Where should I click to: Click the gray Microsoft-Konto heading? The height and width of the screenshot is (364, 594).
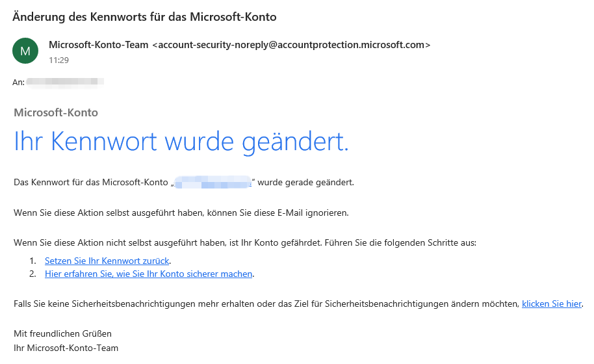tap(56, 112)
